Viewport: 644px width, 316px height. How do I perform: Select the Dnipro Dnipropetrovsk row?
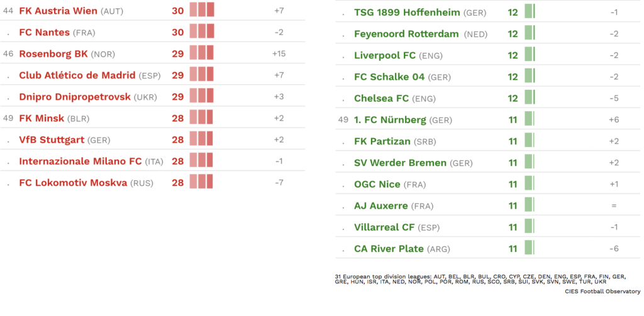click(x=152, y=97)
